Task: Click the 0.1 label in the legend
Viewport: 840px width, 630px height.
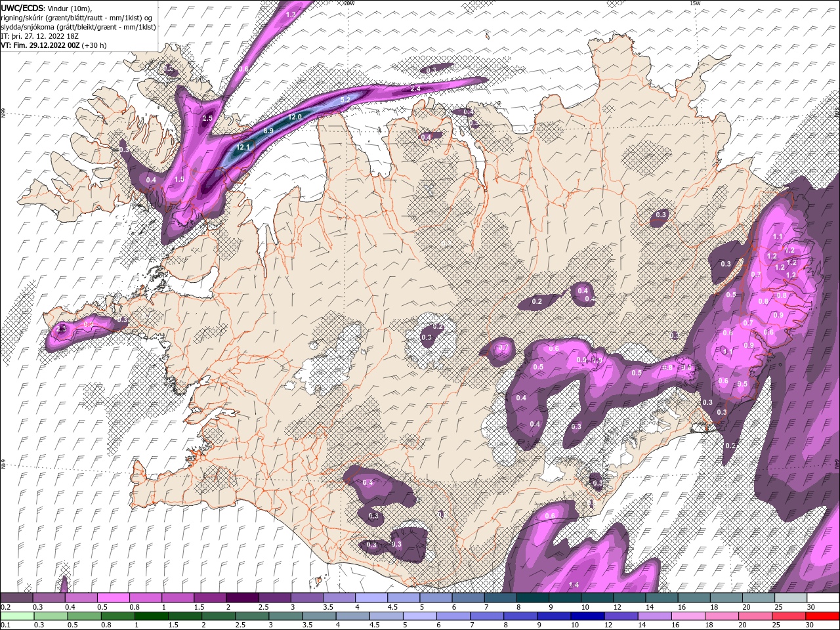Action: [5, 625]
